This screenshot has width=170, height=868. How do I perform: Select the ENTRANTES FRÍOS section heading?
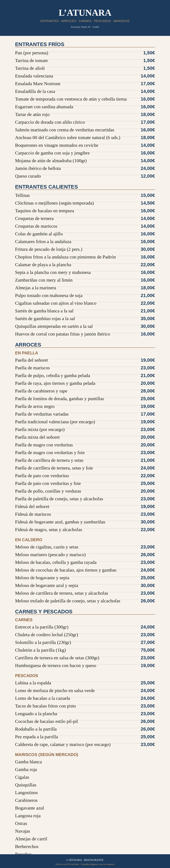[x=40, y=44]
